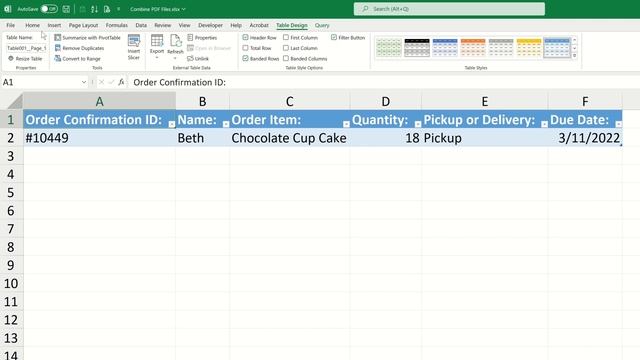
Task: Click the Select All corner triangle
Action: point(15,101)
